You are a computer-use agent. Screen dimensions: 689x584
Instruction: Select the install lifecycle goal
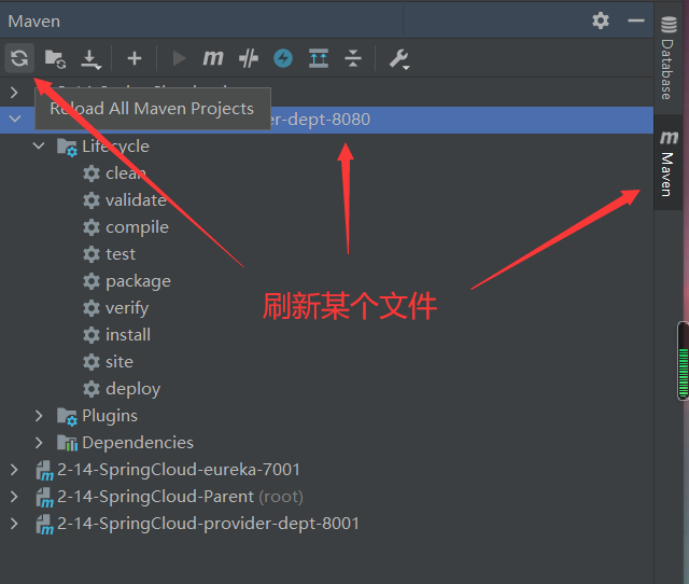[x=128, y=335]
